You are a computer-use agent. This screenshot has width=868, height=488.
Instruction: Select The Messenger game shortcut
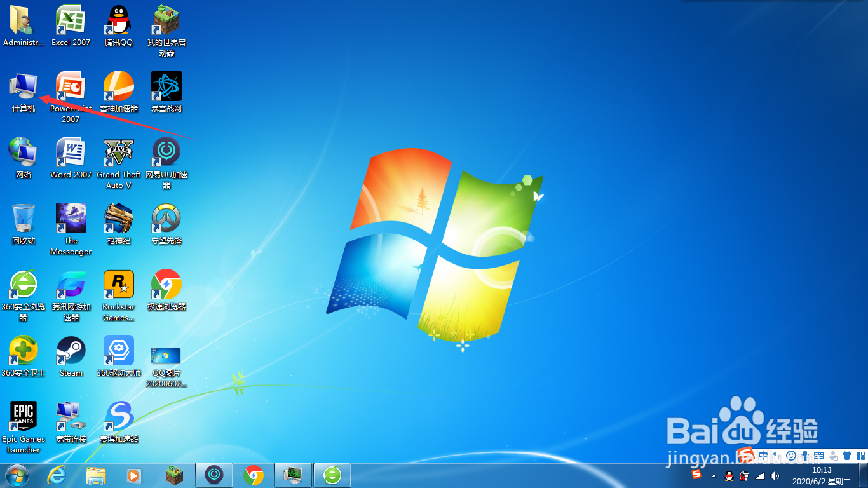71,229
